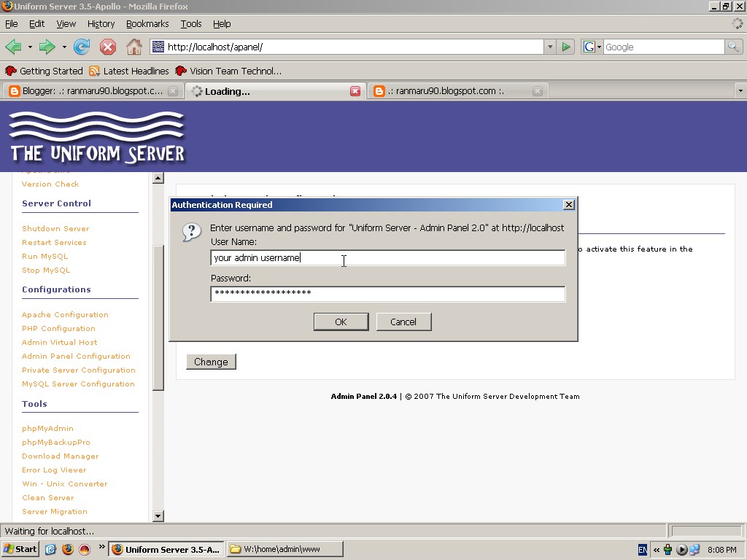Launch Firefox from quick launch bar
The height and width of the screenshot is (560, 747).
click(68, 549)
